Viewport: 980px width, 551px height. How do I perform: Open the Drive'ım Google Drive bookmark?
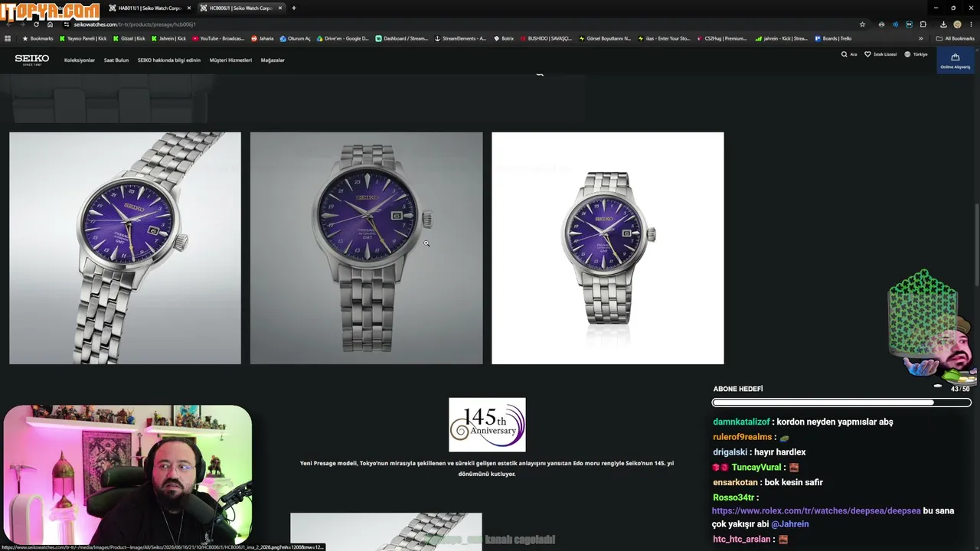343,38
